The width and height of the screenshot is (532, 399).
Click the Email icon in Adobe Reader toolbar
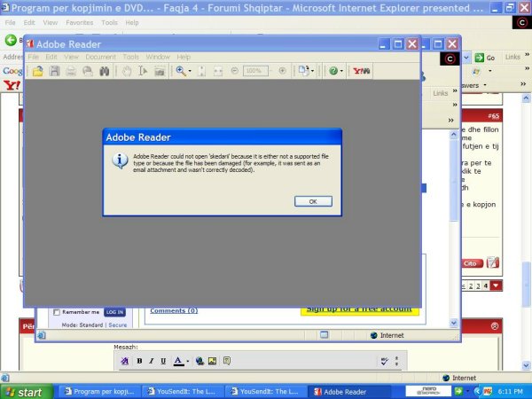tap(88, 71)
